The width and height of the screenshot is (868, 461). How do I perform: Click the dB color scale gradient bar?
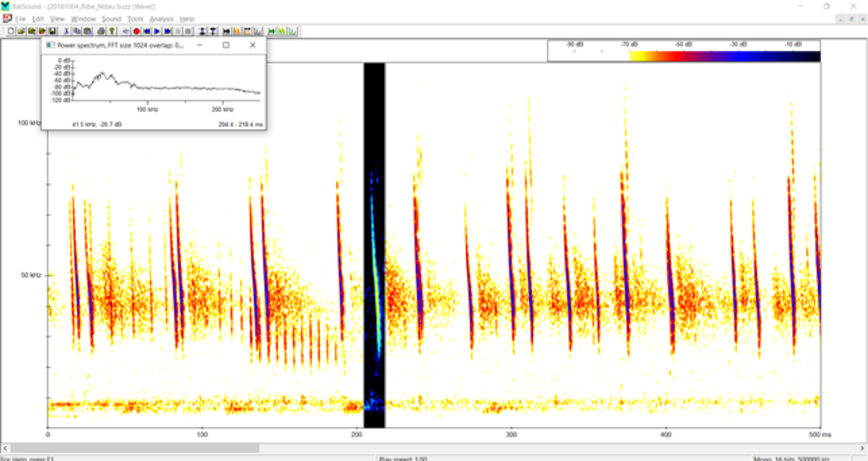coord(724,56)
